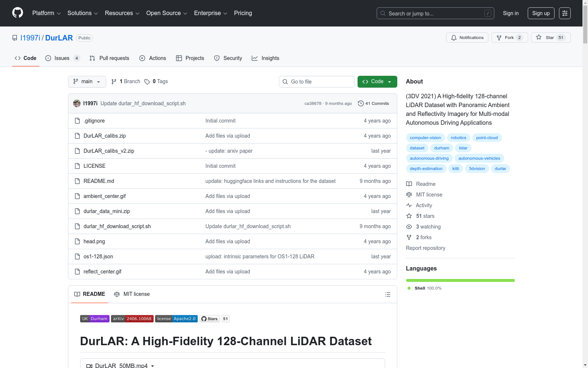Open the command palette icon button
Viewport: 588px width, 368px height.
tap(565, 13)
